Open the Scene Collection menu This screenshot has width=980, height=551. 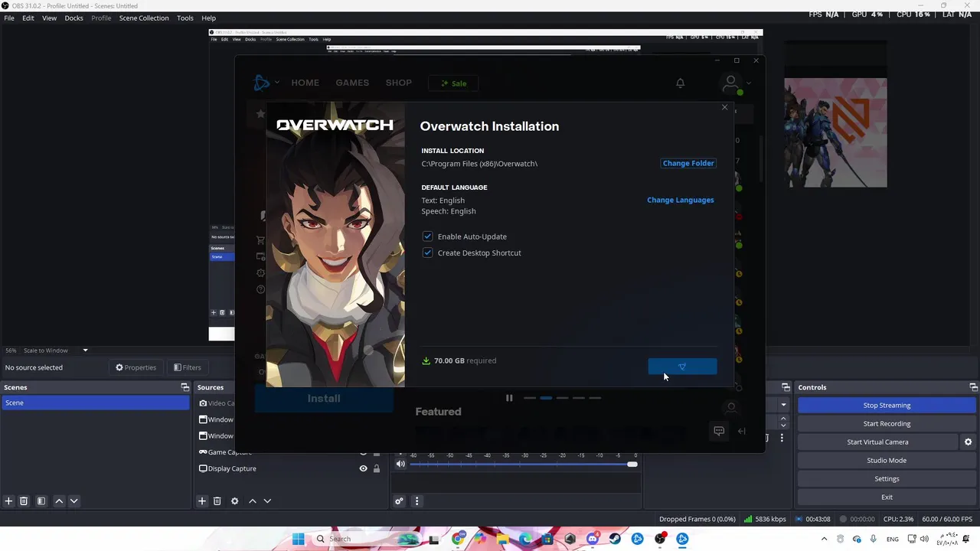pos(144,18)
